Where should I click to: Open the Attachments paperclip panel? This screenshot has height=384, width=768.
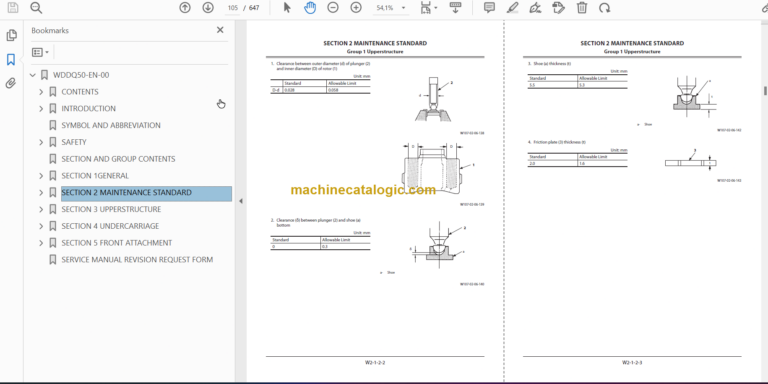pos(11,83)
